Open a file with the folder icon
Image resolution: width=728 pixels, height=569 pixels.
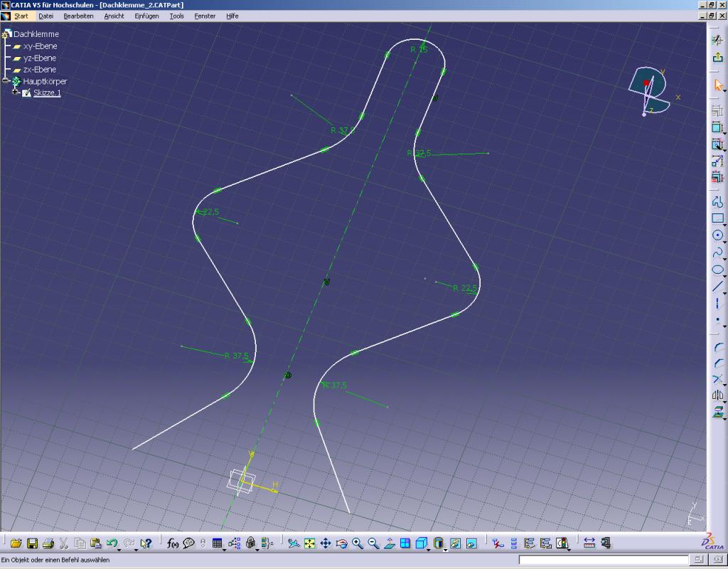[x=16, y=543]
